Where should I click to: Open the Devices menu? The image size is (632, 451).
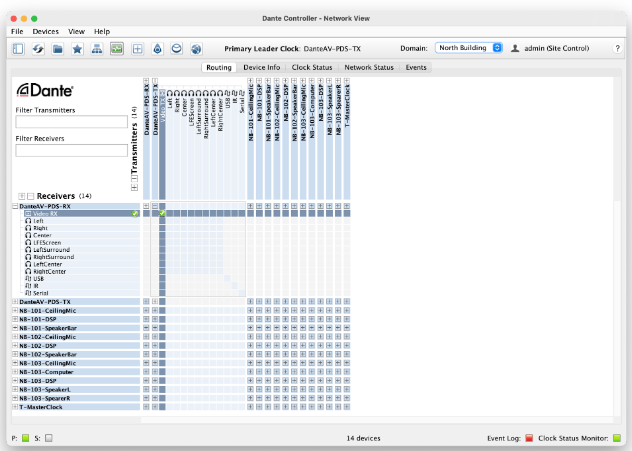click(46, 31)
